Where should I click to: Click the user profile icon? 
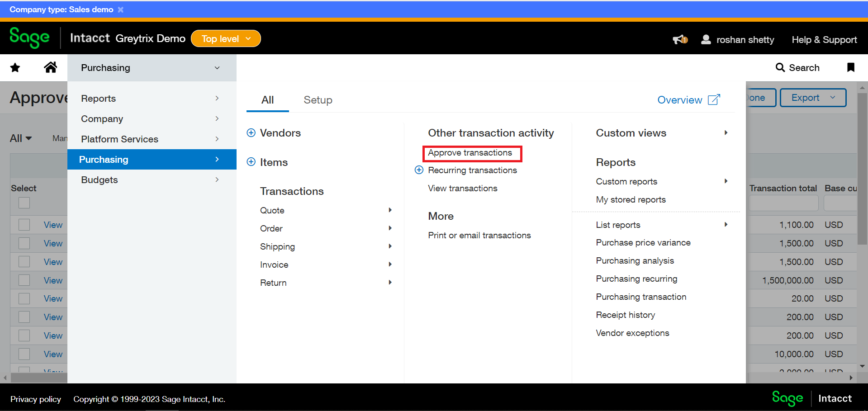(x=706, y=40)
